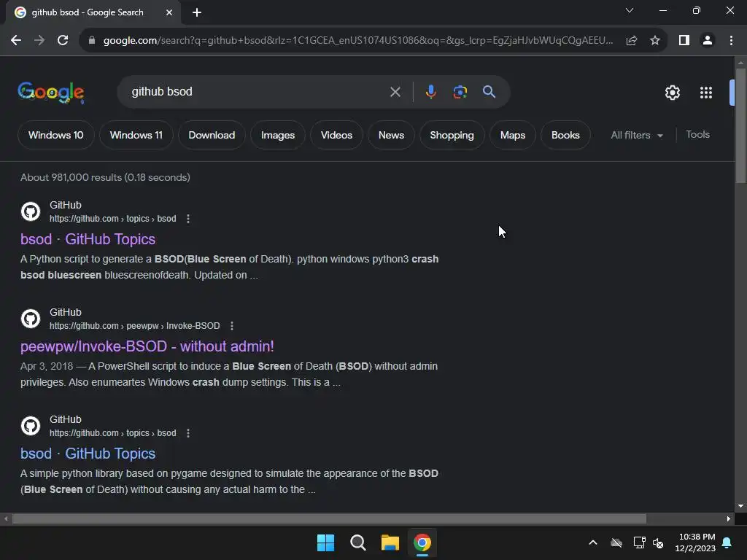Viewport: 747px width, 560px height.
Task: Click the horizontal scrollbar thumb
Action: click(329, 518)
